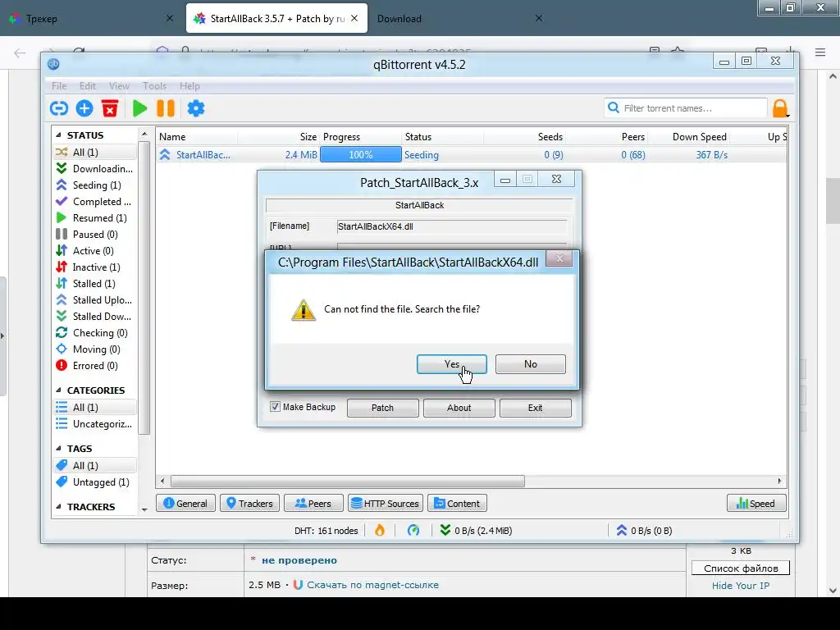Click the 100% progress bar of StartAllBack torrent

(x=361, y=155)
